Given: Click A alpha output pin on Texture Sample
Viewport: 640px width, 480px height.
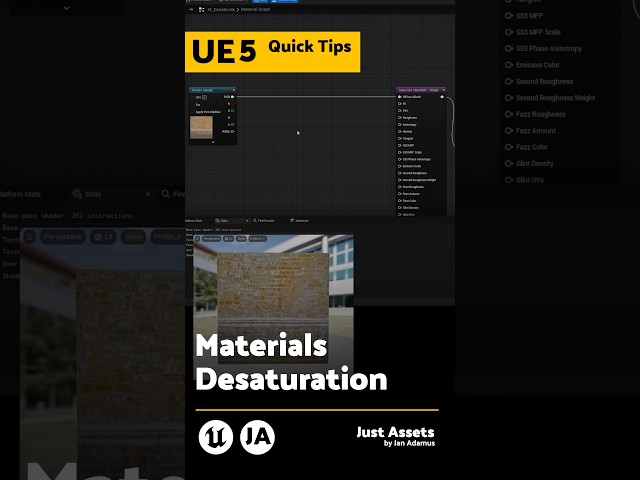Looking at the screenshot, I should pyautogui.click(x=232, y=124).
